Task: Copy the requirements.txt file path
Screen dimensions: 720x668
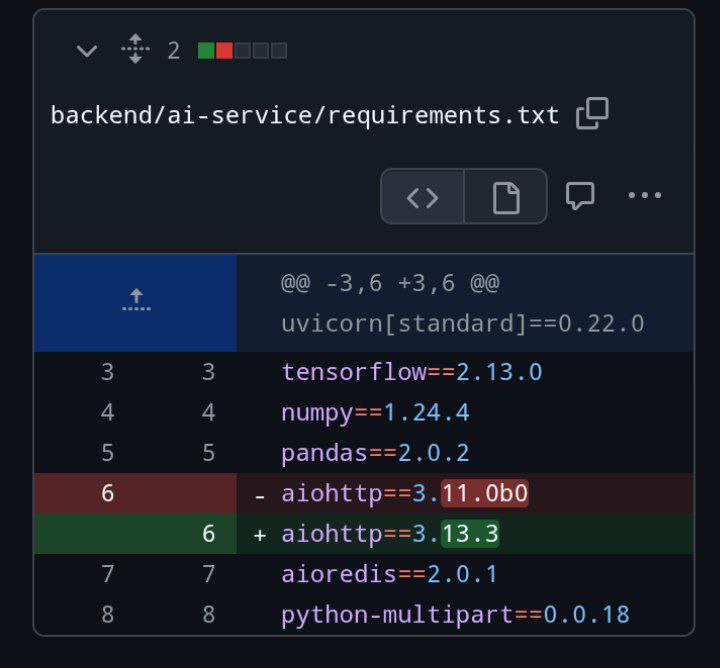Action: pyautogui.click(x=592, y=113)
